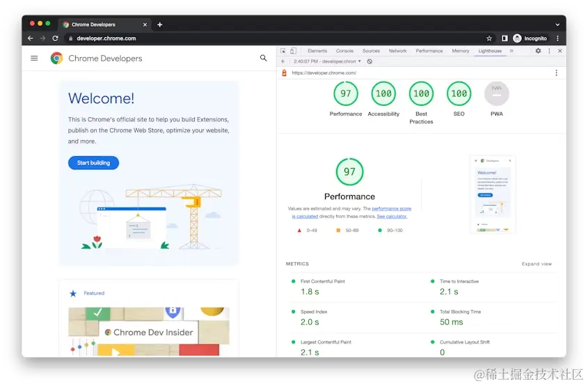Open the hamburger menu on Chrome Developers site
588x386 pixels.
point(34,59)
